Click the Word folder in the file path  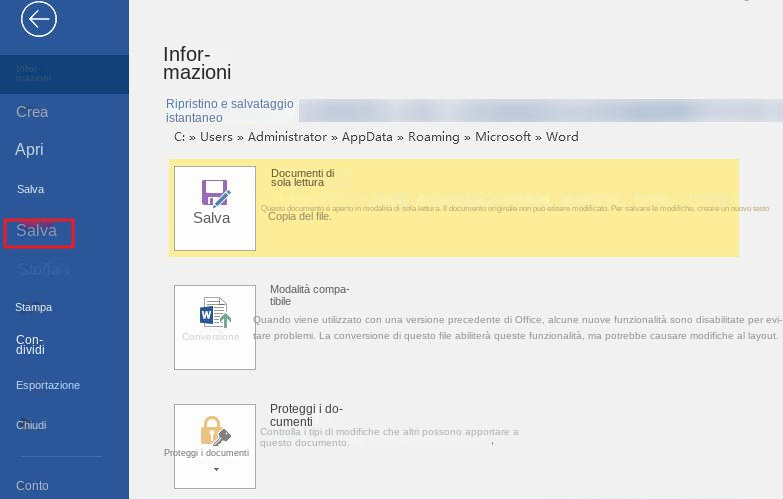coord(562,137)
